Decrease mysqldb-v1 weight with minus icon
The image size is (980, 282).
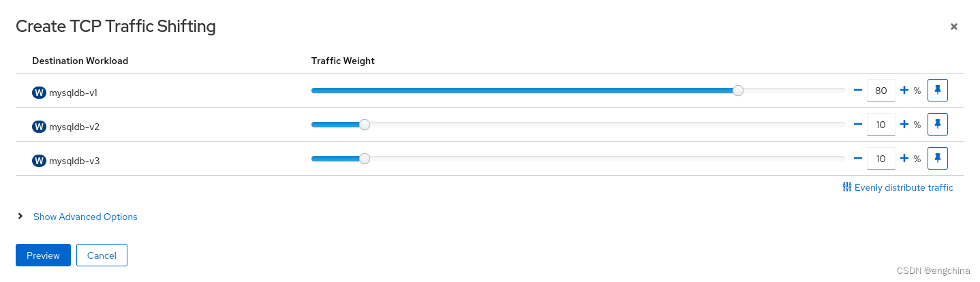[858, 90]
